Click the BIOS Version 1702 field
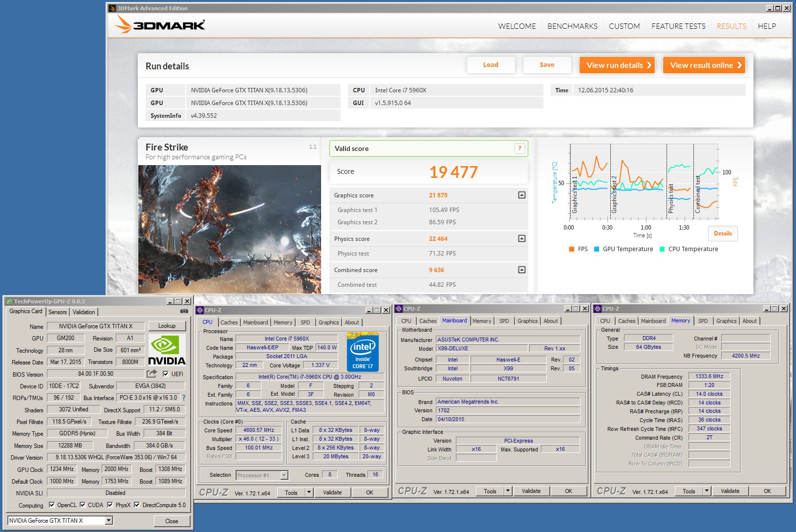Screen dimensions: 796x532 click(x=508, y=410)
